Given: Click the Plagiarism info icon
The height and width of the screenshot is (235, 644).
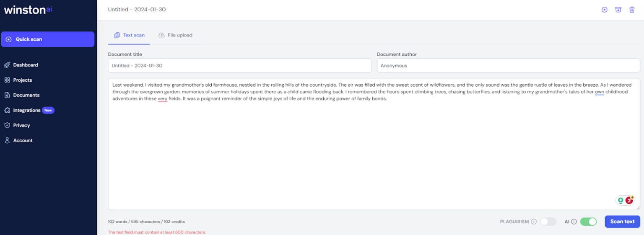Looking at the screenshot, I should click(534, 222).
